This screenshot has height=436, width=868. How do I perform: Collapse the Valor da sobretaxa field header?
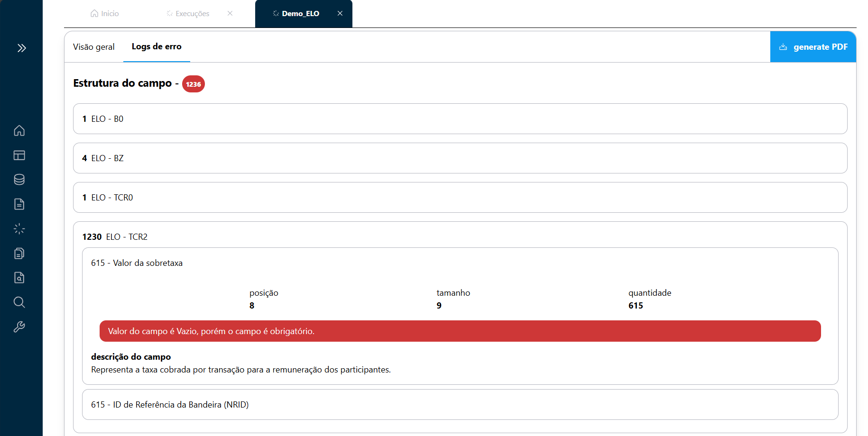[460, 263]
